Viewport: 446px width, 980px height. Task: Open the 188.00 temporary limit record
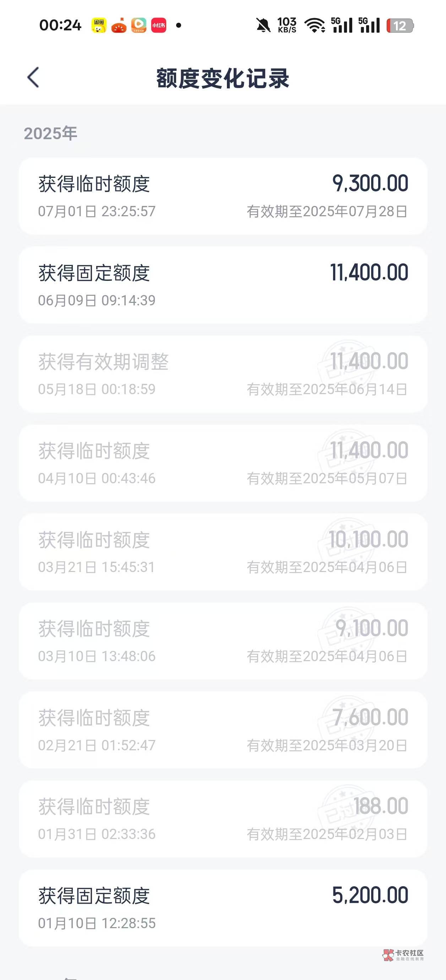(x=223, y=820)
